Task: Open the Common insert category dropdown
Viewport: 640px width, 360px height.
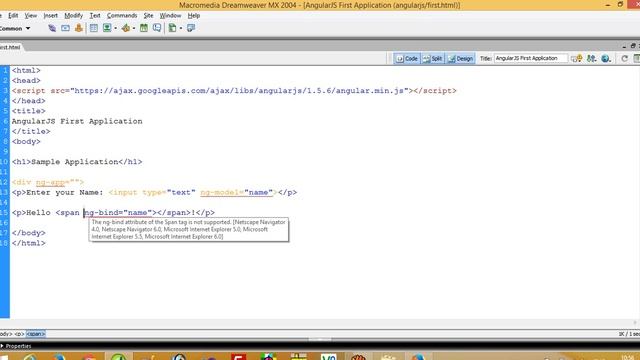Action: (x=15, y=29)
